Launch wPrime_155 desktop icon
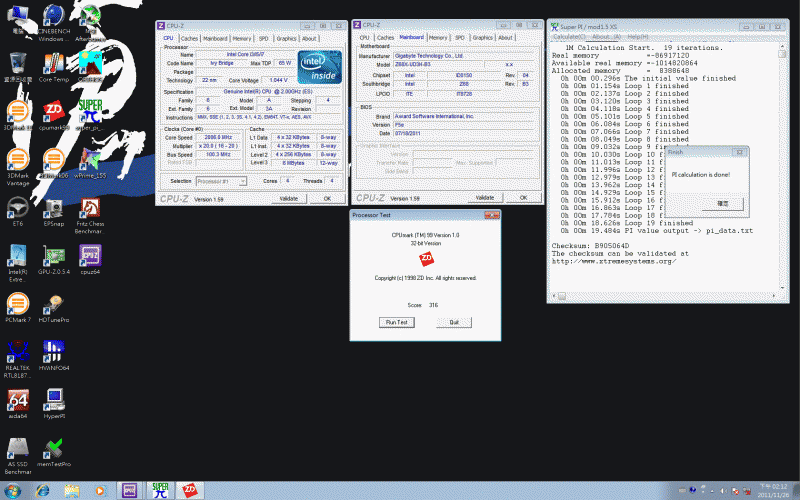Screen dimensions: 800x500 pos(90,163)
